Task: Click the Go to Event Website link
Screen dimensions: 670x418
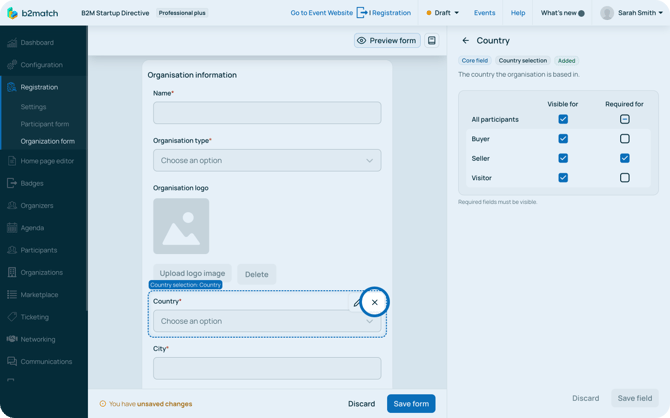Action: (321, 13)
